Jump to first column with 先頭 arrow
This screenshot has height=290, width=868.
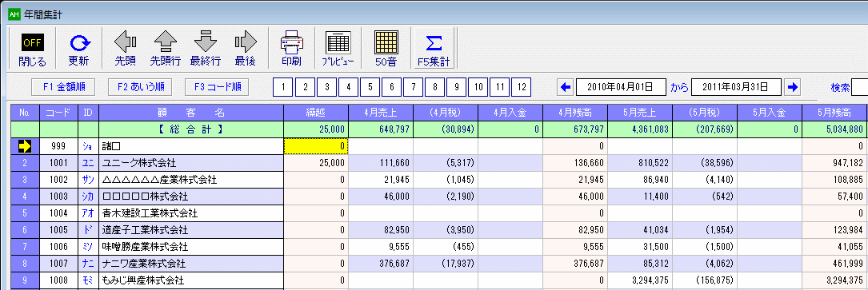(125, 50)
